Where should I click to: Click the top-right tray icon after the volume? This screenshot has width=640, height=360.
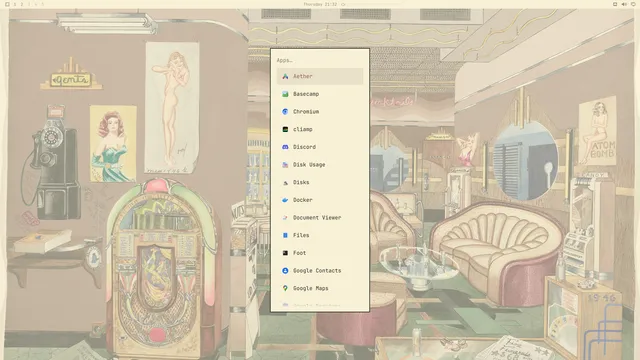633,4
